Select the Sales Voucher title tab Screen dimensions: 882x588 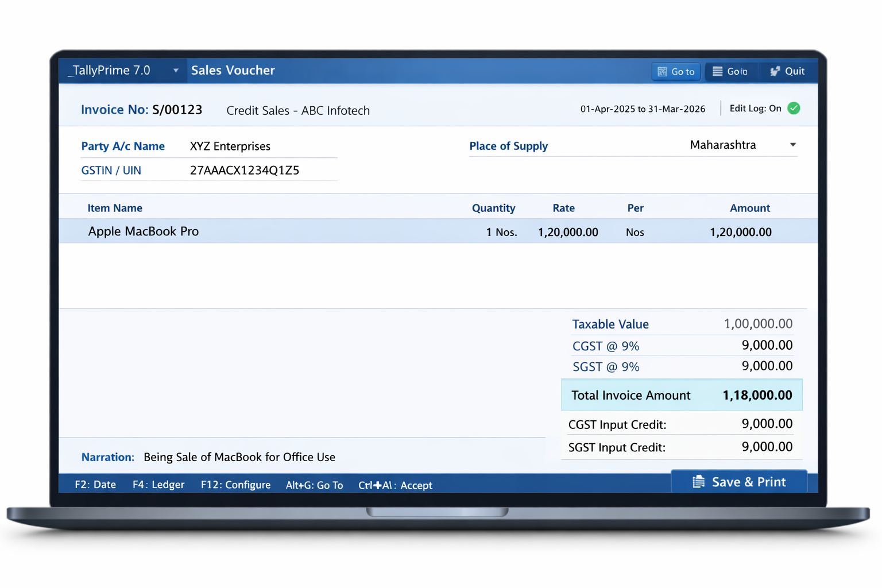point(233,70)
